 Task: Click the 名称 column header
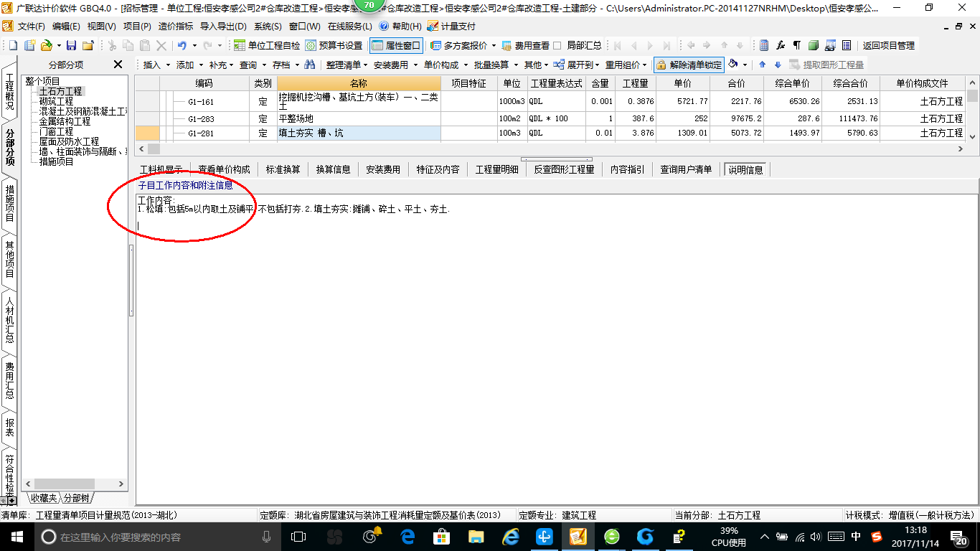[359, 83]
